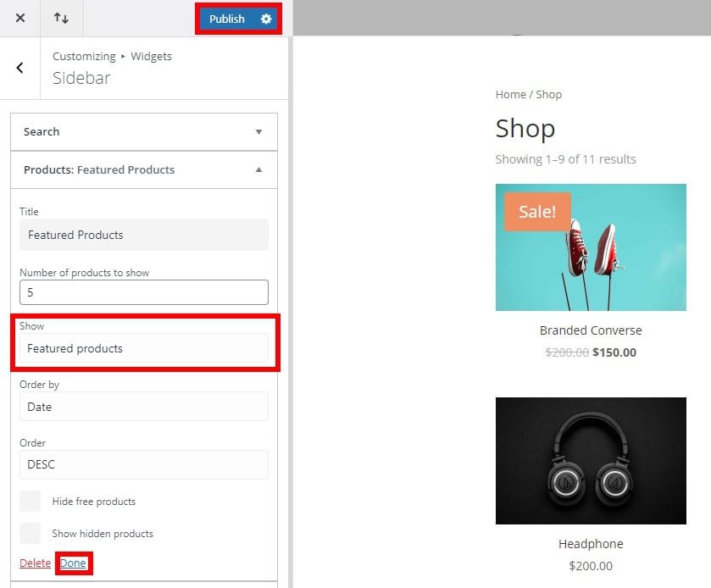Click the back arrow above the Sidebar heading

click(x=19, y=68)
